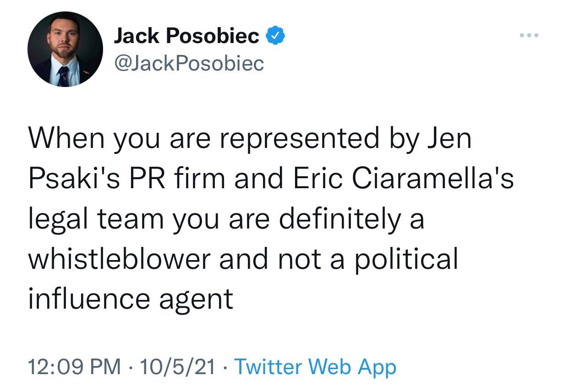Click the word "definitely" in the tweet
Viewport: 569px width, 392px height.
pyautogui.click(x=339, y=218)
